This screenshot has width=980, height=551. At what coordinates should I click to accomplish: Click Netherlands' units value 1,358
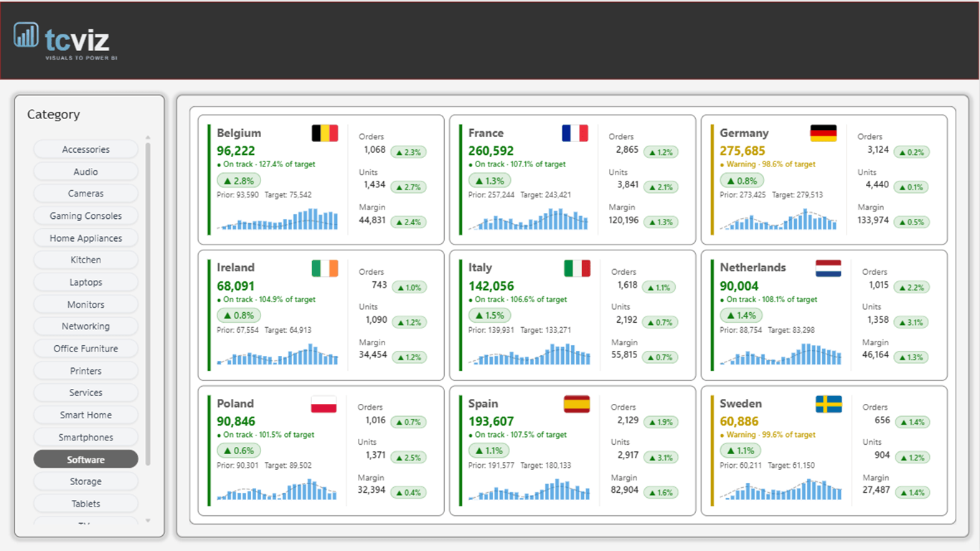tap(878, 320)
